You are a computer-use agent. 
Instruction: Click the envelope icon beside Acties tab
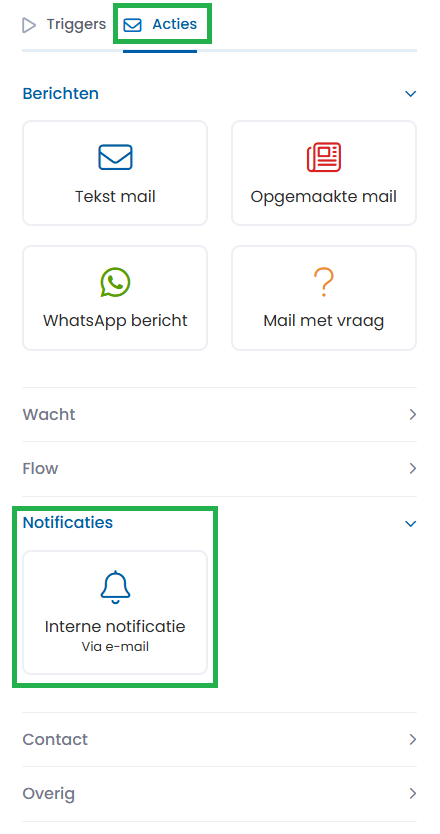click(132, 25)
